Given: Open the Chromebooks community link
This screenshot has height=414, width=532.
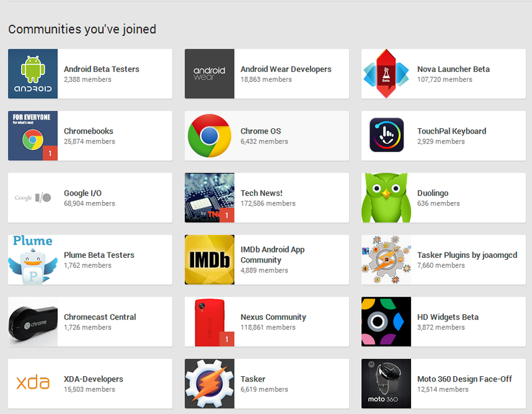Looking at the screenshot, I should tap(88, 131).
